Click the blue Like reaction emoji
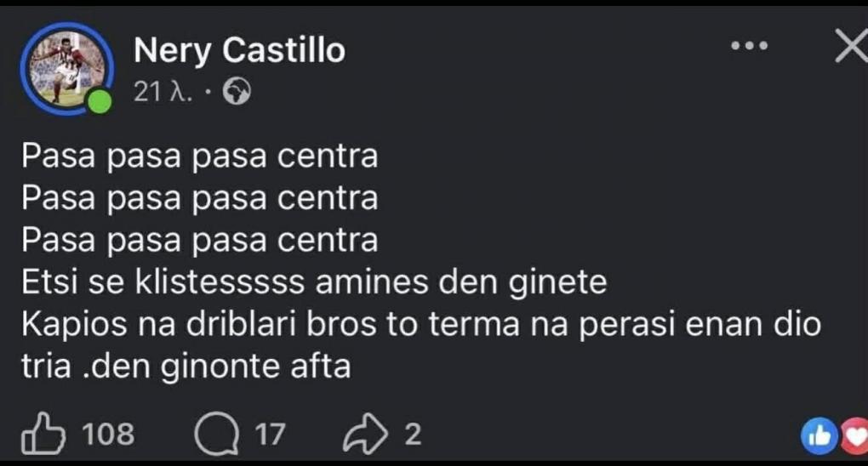Viewport: 868px width, 466px height. tap(819, 435)
